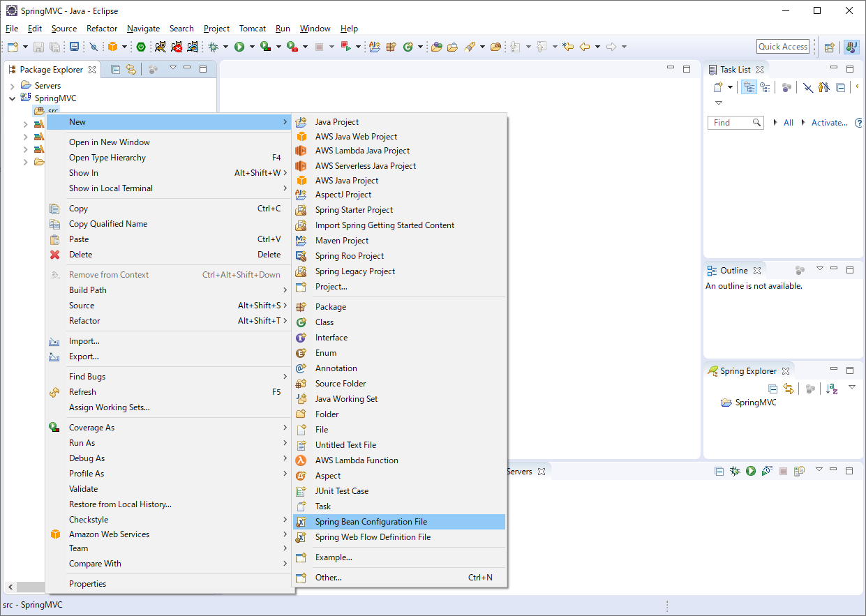Click the Last Edit Location arrow icon
This screenshot has width=866, height=616.
568,47
